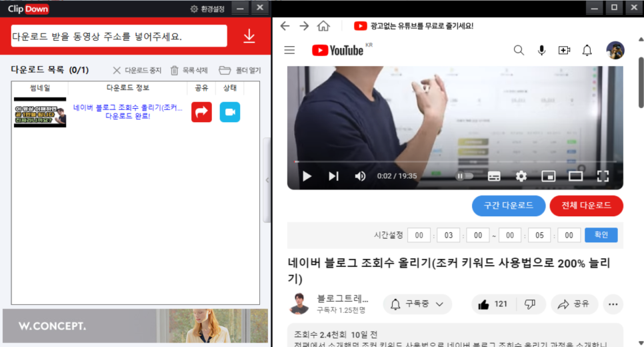
Task: Stop downloads via 다운로드 중지
Action: pos(137,70)
